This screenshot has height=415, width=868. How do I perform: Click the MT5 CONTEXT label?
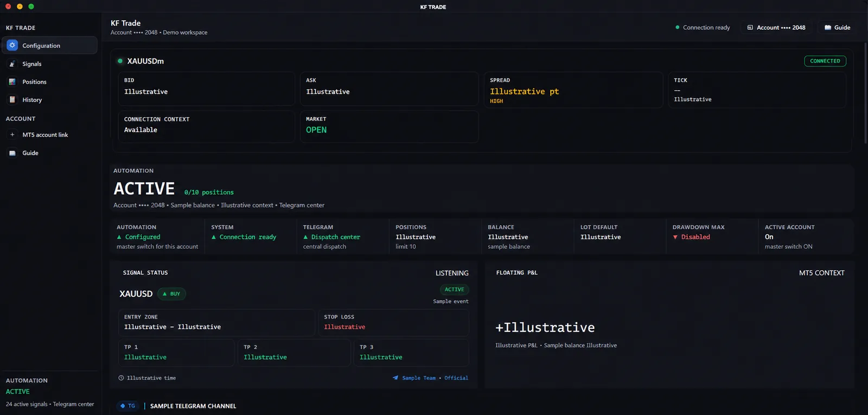[821, 273]
